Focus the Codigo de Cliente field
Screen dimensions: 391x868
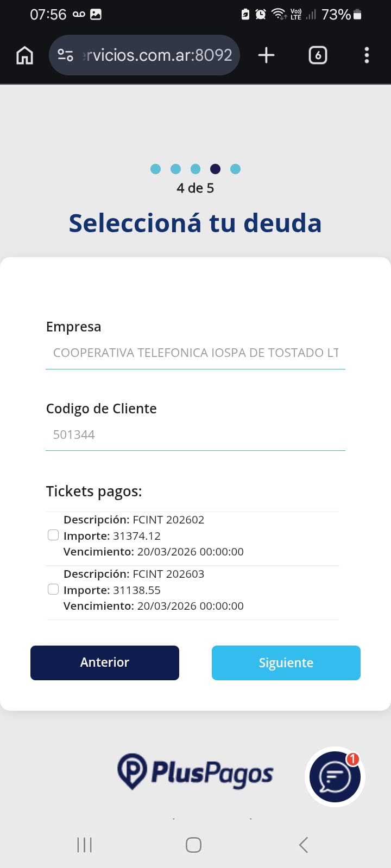coord(195,435)
